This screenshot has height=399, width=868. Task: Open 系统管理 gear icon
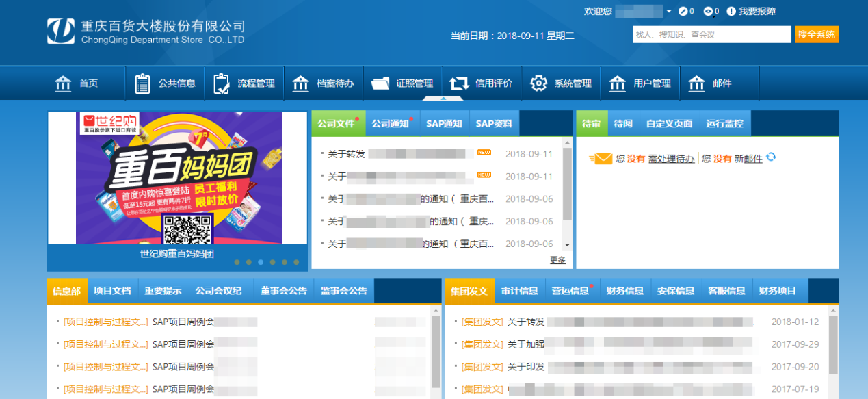pos(538,83)
